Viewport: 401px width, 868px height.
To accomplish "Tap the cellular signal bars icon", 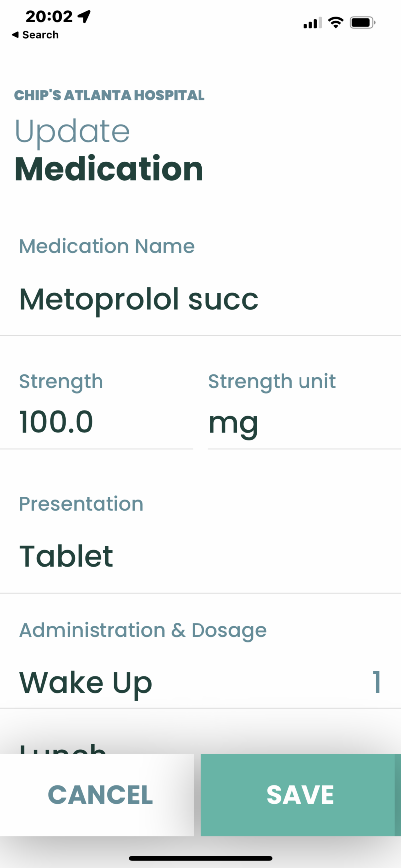I will [x=312, y=23].
